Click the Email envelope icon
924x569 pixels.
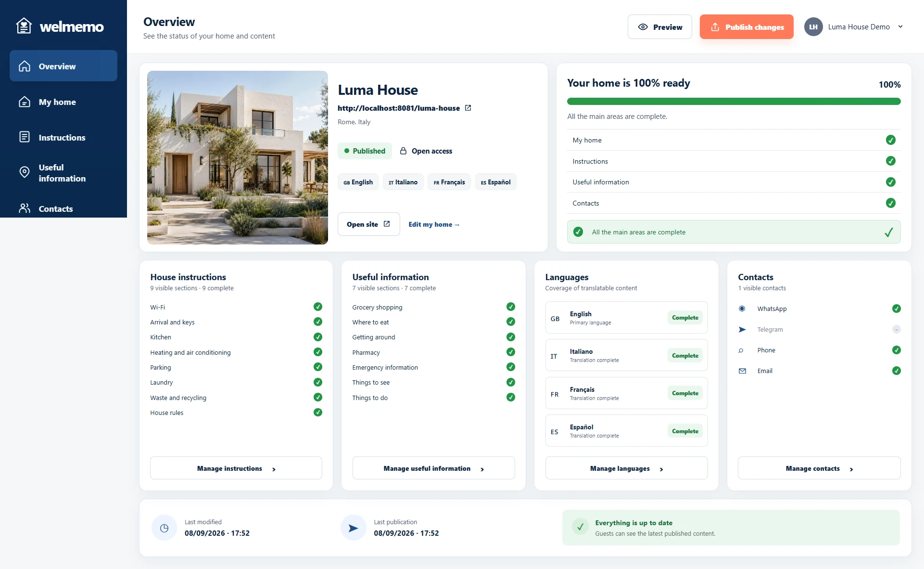click(x=742, y=371)
